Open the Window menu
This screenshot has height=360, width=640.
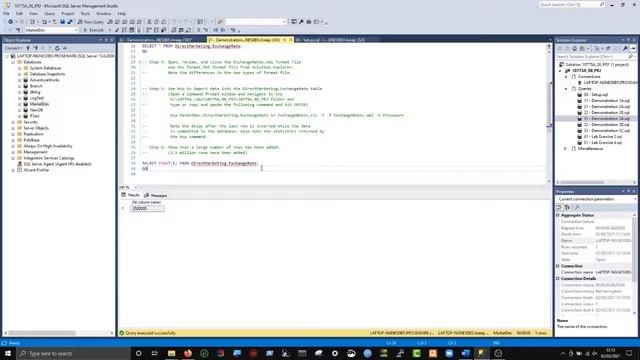tap(103, 13)
